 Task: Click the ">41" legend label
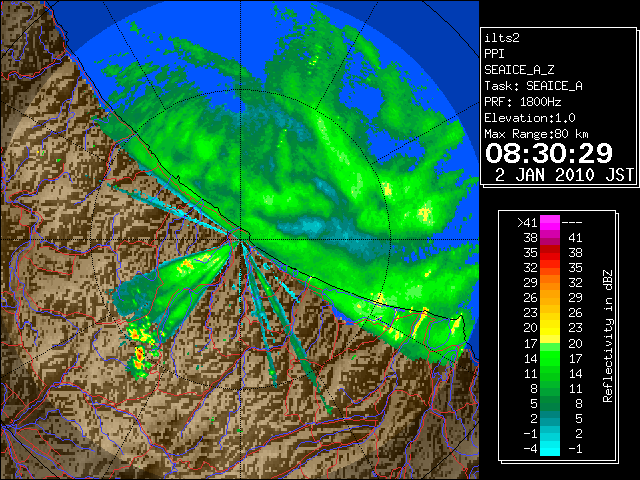click(x=527, y=223)
